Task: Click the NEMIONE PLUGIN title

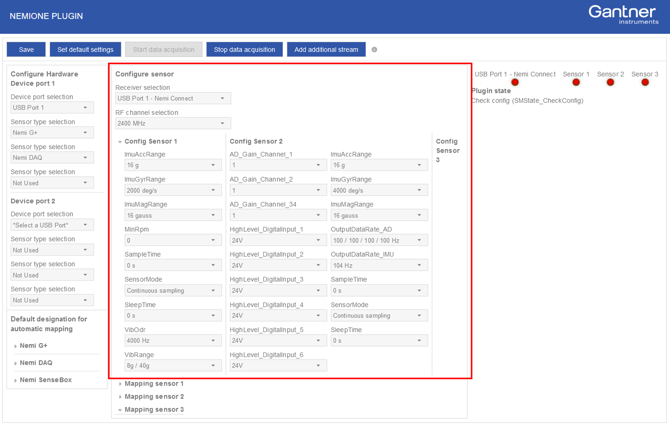Action: [x=46, y=16]
